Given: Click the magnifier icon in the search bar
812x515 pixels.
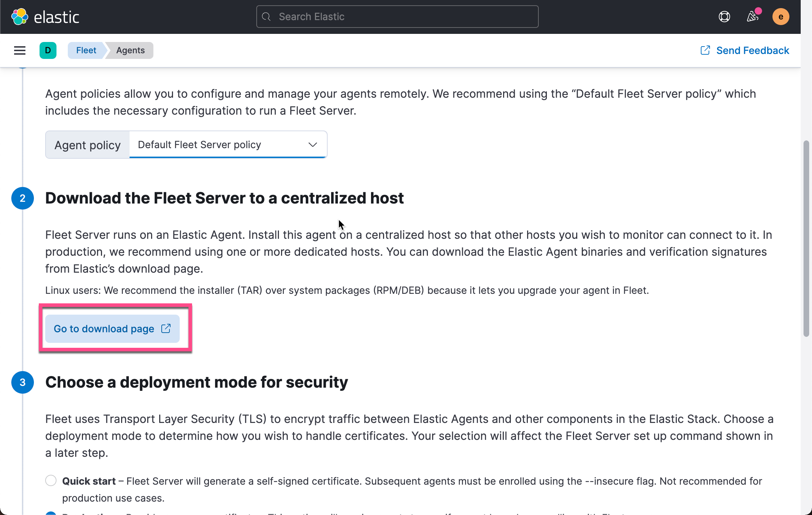Looking at the screenshot, I should [267, 17].
